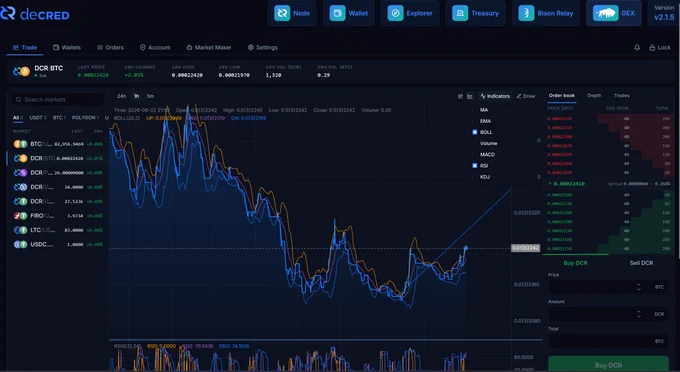The width and height of the screenshot is (680, 372).
Task: Filter markets by BTC
Action: [x=59, y=117]
